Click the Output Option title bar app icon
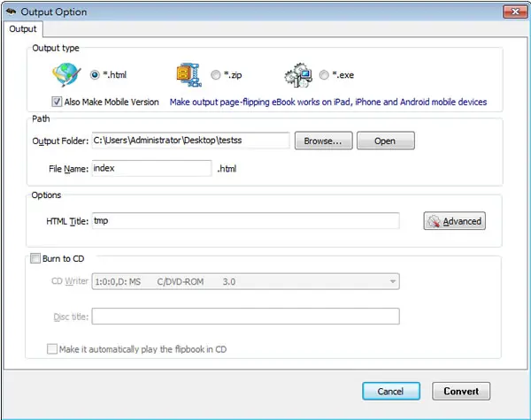531x420 pixels. point(11,11)
